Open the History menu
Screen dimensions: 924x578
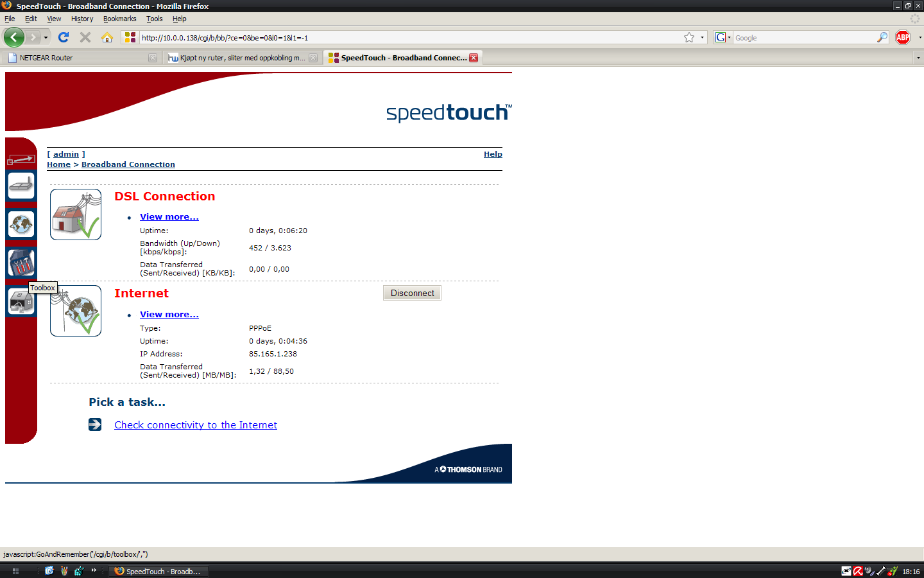click(x=82, y=19)
